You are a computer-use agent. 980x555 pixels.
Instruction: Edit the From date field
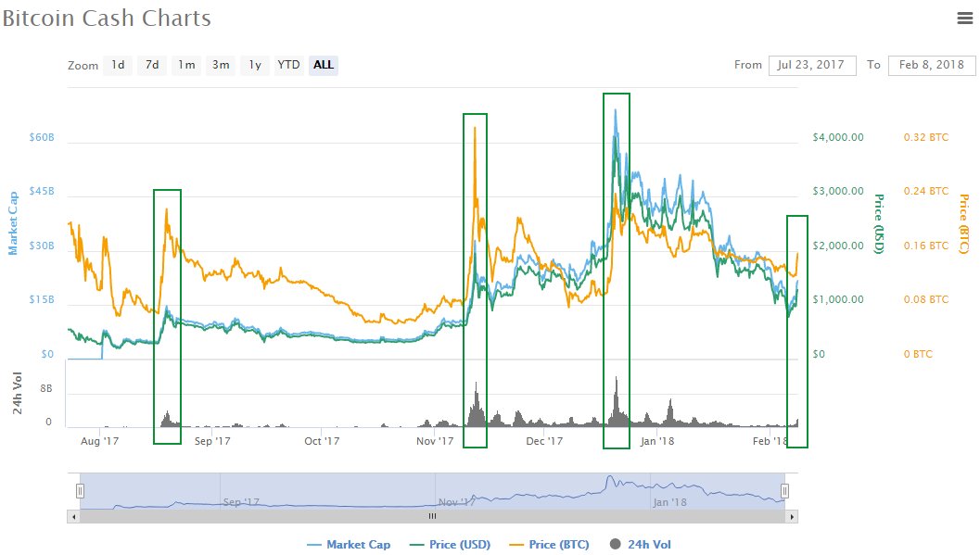[812, 65]
